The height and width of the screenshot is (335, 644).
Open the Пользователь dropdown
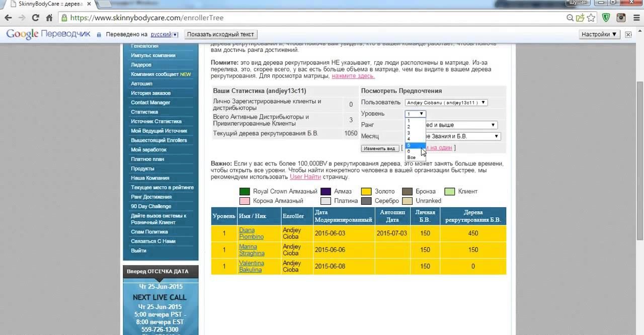tap(446, 103)
